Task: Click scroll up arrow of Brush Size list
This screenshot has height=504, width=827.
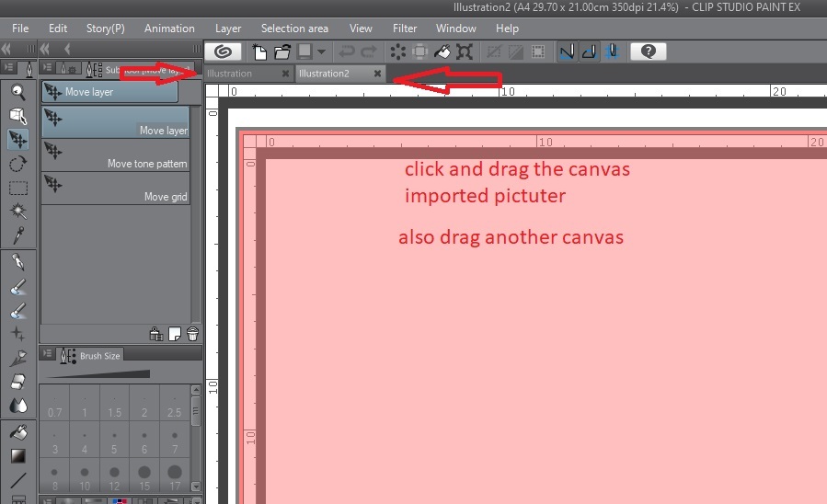Action: pos(196,390)
